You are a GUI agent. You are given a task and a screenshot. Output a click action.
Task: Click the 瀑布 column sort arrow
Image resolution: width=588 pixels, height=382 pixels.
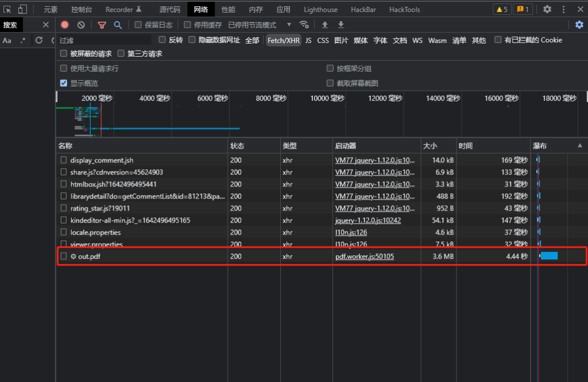click(x=579, y=146)
